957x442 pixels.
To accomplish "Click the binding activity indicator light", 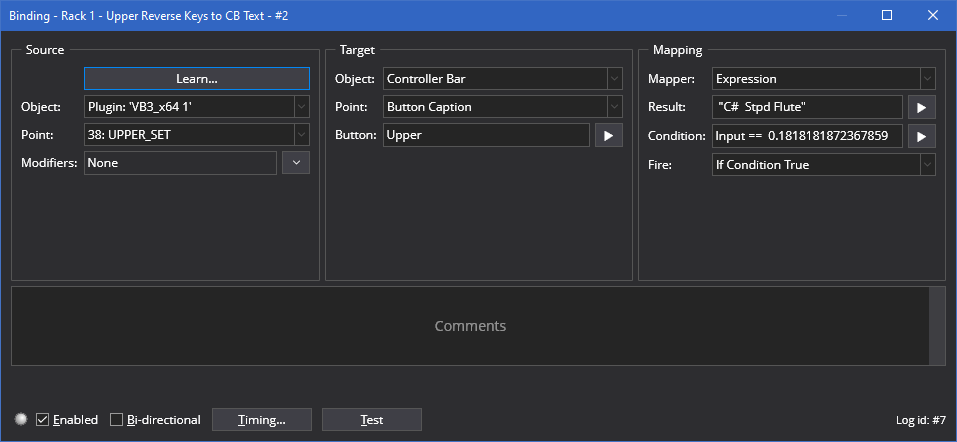I will point(21,419).
